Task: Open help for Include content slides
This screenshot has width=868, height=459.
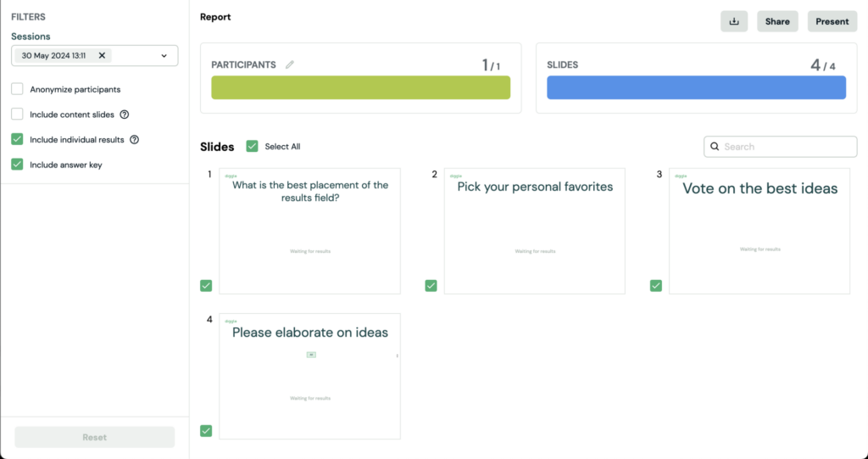Action: pyautogui.click(x=125, y=115)
